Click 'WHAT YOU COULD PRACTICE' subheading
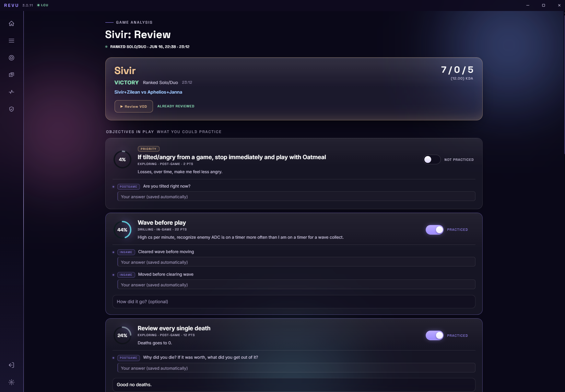The image size is (565, 392). 189,132
